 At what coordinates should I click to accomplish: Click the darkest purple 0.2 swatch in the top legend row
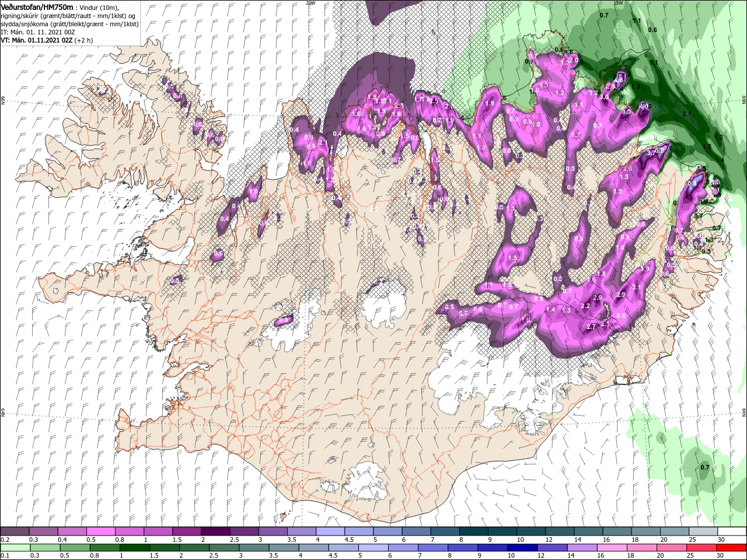(x=15, y=531)
